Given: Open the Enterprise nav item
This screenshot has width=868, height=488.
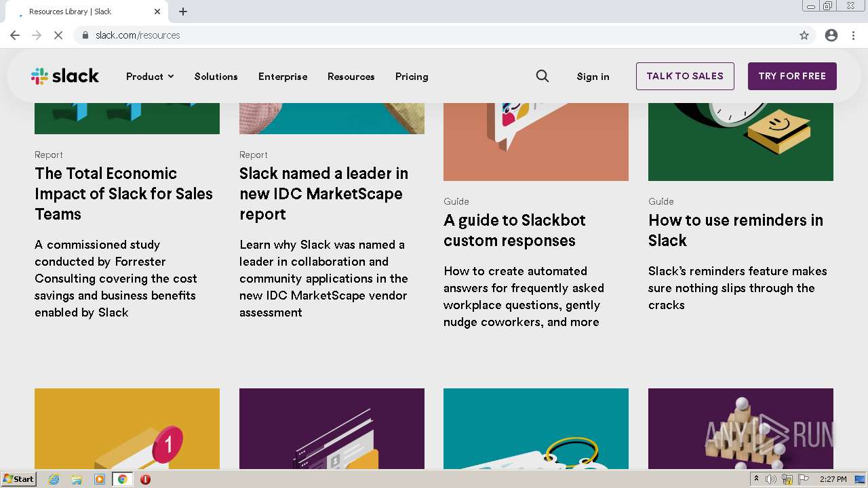Looking at the screenshot, I should point(283,77).
